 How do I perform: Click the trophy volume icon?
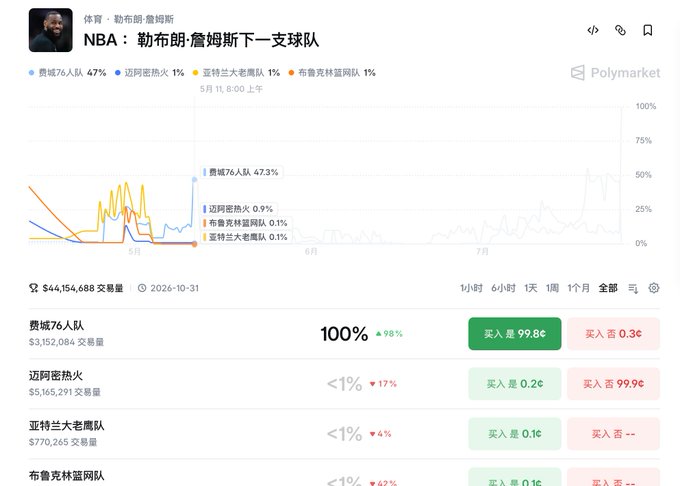(x=33, y=288)
